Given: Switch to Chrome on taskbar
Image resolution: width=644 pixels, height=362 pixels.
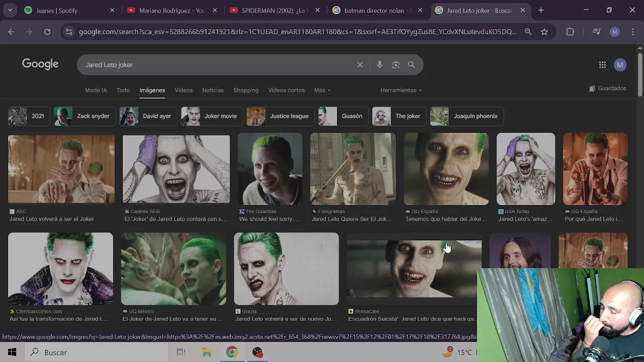Looking at the screenshot, I should click(232, 352).
